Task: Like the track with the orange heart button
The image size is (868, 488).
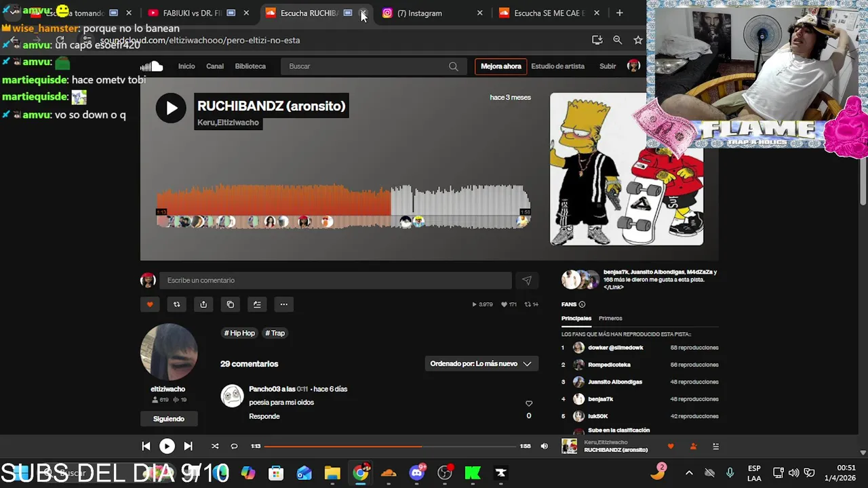Action: click(x=150, y=304)
